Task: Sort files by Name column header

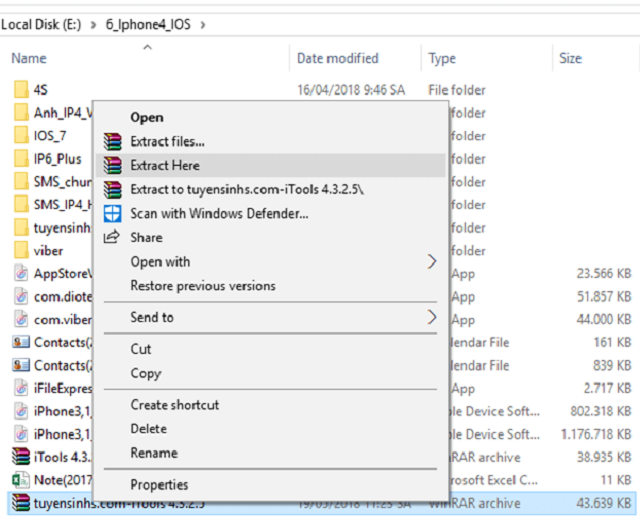Action: 29,58
